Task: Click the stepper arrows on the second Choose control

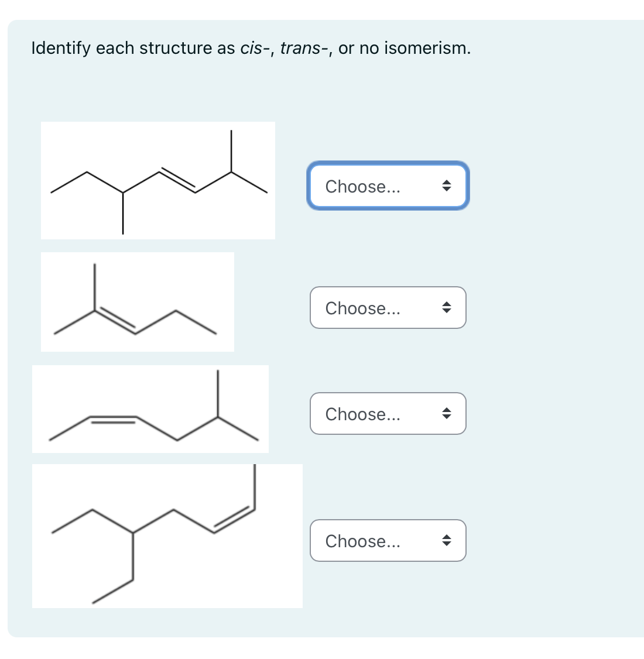Action: coord(447,308)
